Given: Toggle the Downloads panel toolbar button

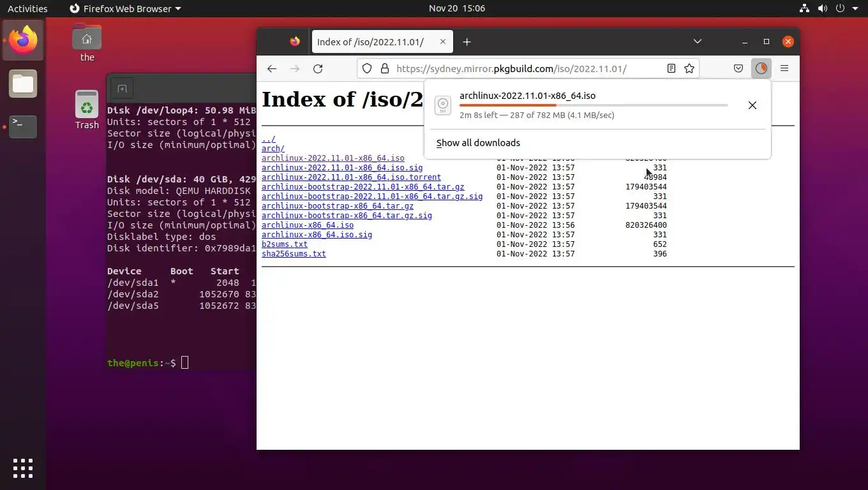Looking at the screenshot, I should point(761,68).
